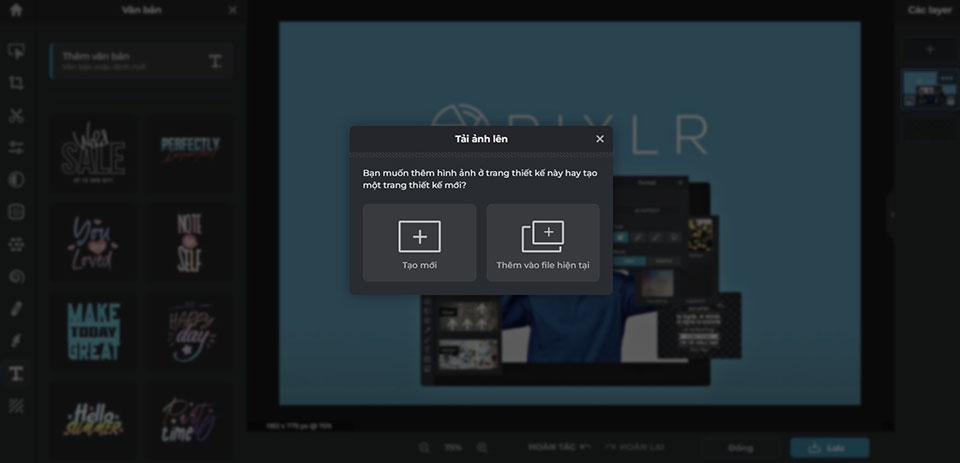Close the Văn bản panel

(x=233, y=10)
